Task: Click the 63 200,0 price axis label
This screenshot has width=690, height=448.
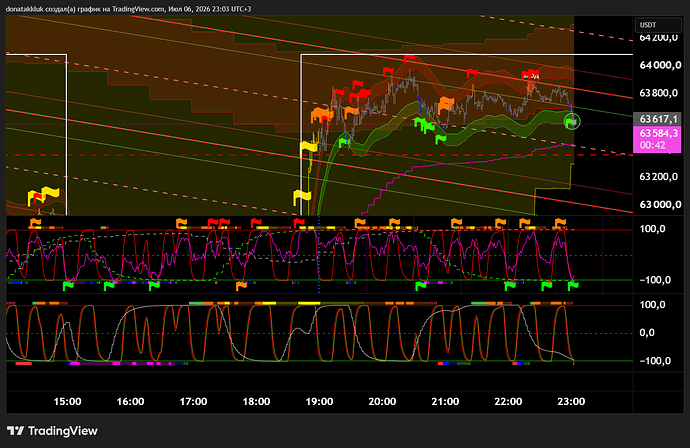Action: [658, 176]
